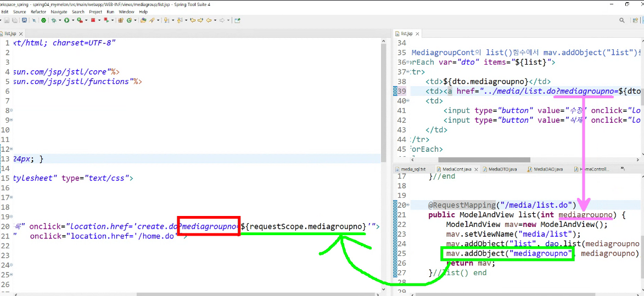Open the Help menu
Image resolution: width=644 pixels, height=296 pixels.
point(143,12)
